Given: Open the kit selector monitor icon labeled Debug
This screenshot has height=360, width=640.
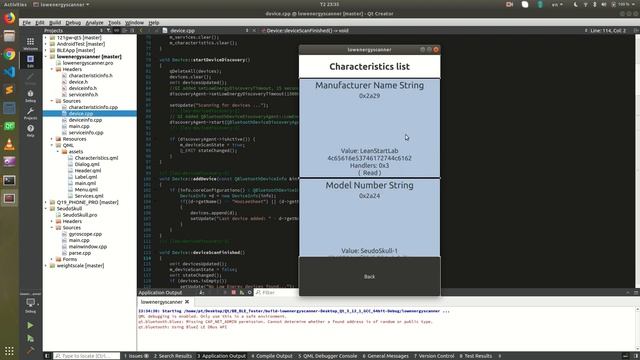Looking at the screenshot, I should click(x=31, y=304).
